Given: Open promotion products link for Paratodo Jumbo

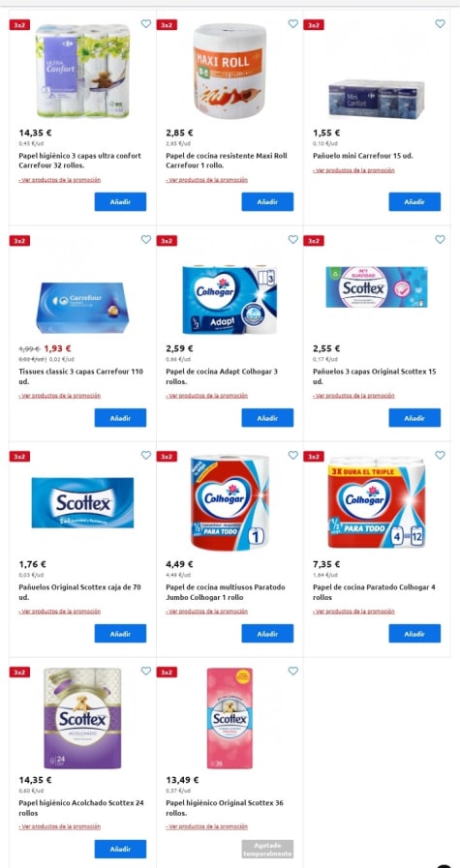Looking at the screenshot, I should (206, 612).
